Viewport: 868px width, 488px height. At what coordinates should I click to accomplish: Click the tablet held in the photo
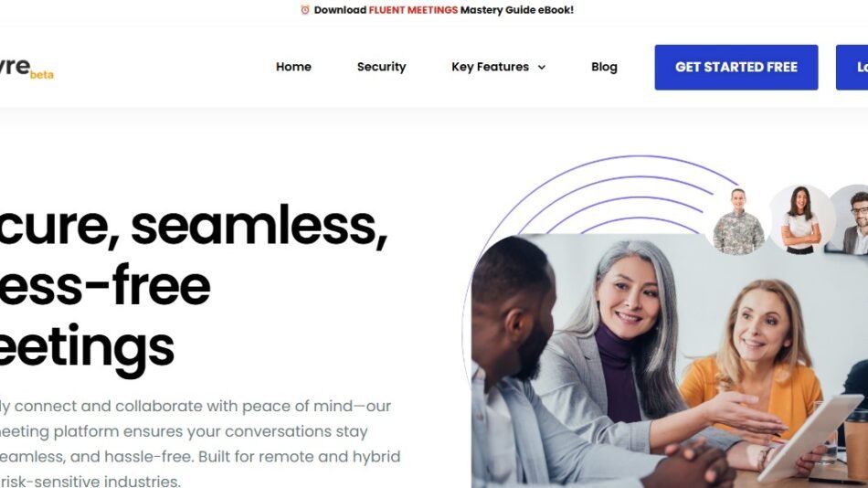pos(810,437)
